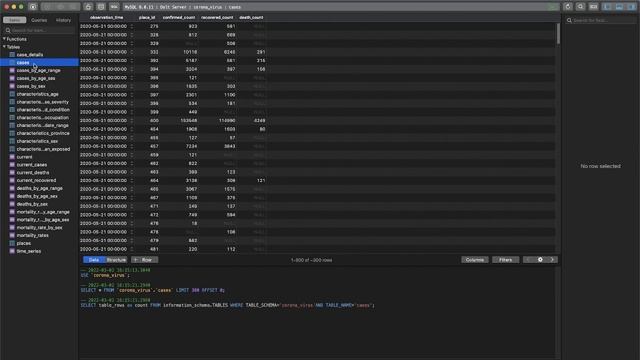Screen dimensions: 640x360
Task: Open cell editor popup for place_id 275 row
Action: (x=131, y=26)
